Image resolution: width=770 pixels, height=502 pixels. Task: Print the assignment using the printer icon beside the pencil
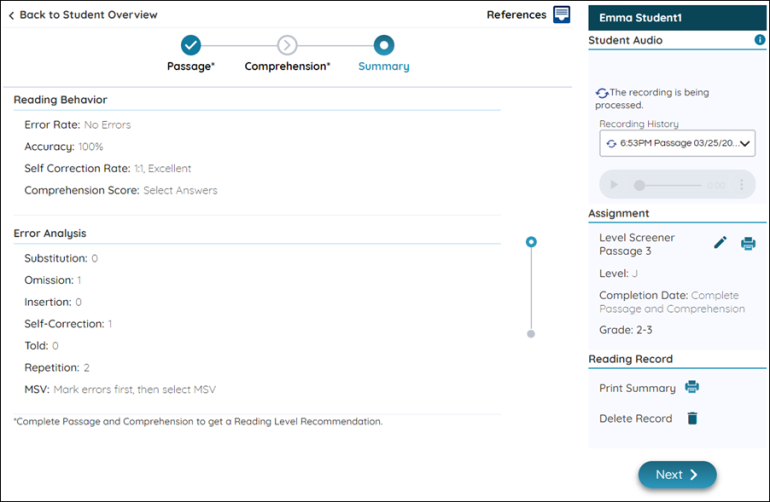748,243
